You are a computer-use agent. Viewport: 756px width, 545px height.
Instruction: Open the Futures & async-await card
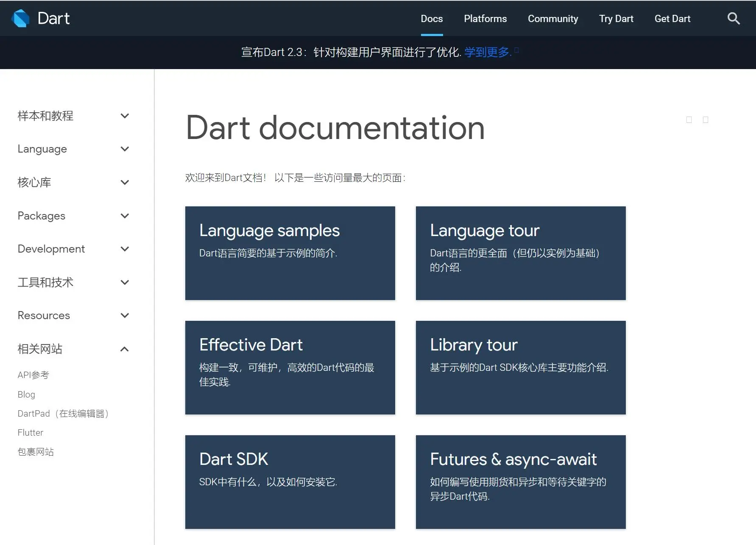click(521, 482)
